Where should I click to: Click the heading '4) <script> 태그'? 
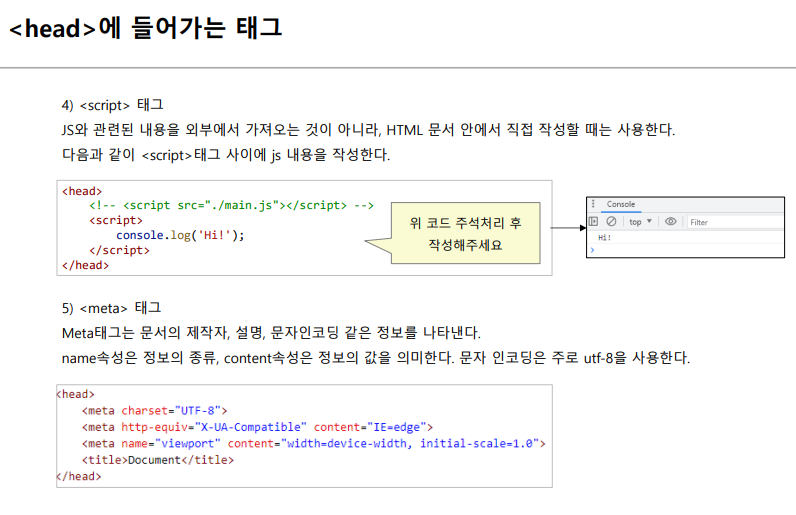point(112,105)
